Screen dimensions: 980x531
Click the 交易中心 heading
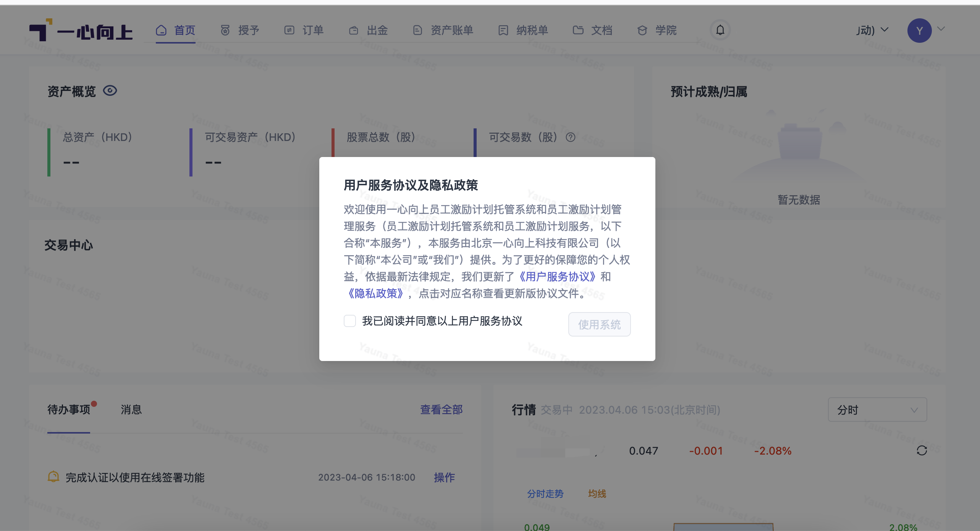click(x=69, y=245)
